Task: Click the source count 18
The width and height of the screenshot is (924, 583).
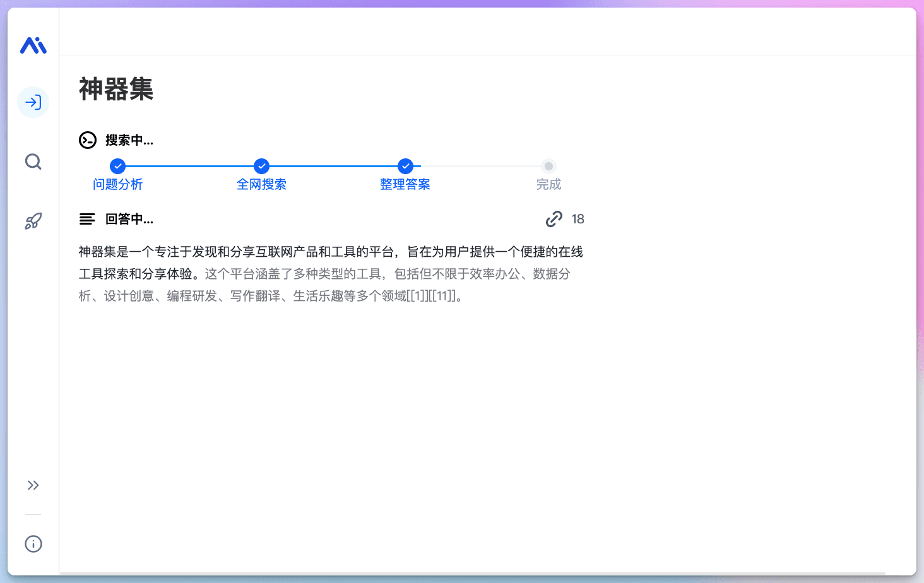Action: [578, 219]
